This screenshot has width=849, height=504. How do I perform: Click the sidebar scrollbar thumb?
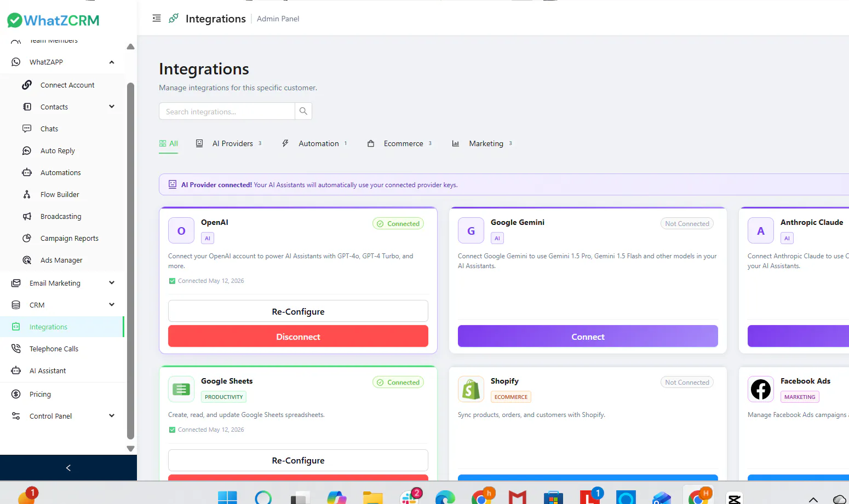130,260
